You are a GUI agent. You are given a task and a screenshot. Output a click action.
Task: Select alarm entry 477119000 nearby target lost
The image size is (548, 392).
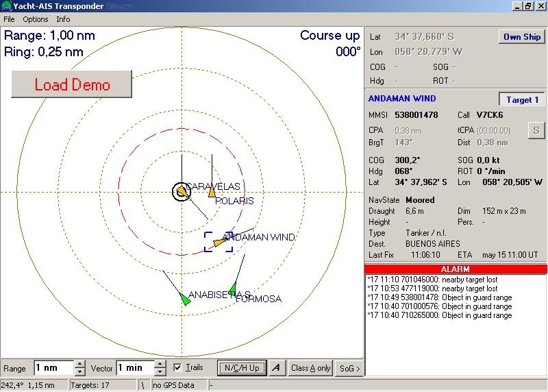pyautogui.click(x=433, y=289)
